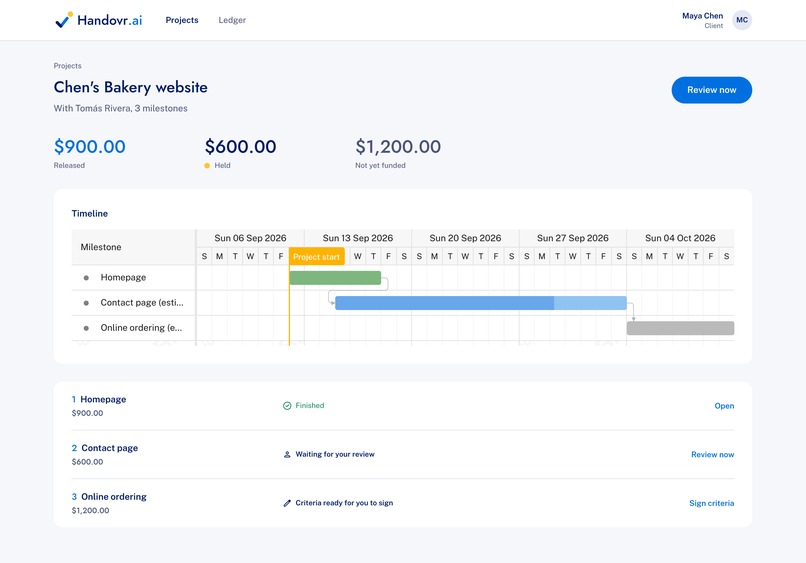Viewport: 806px width, 563px height.
Task: Click the Sun 27 Sep 2026 week header
Action: point(573,238)
